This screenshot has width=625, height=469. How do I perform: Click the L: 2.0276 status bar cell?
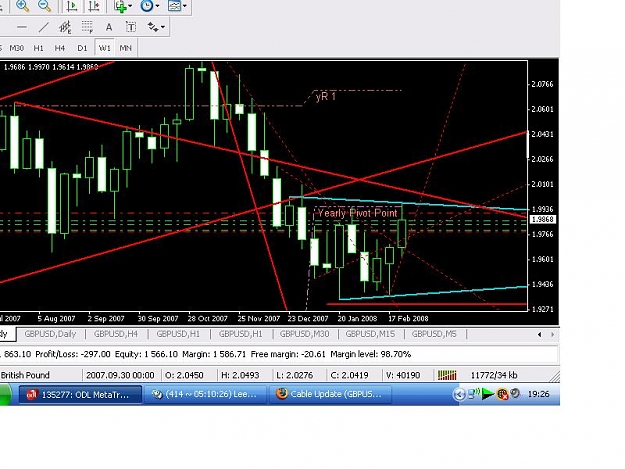pos(295,375)
